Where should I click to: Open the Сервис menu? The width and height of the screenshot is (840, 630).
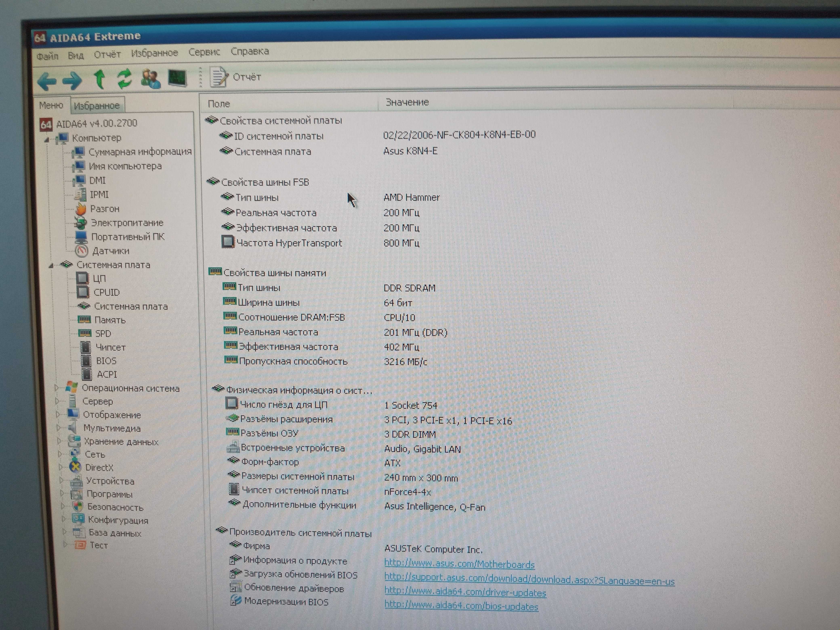204,52
